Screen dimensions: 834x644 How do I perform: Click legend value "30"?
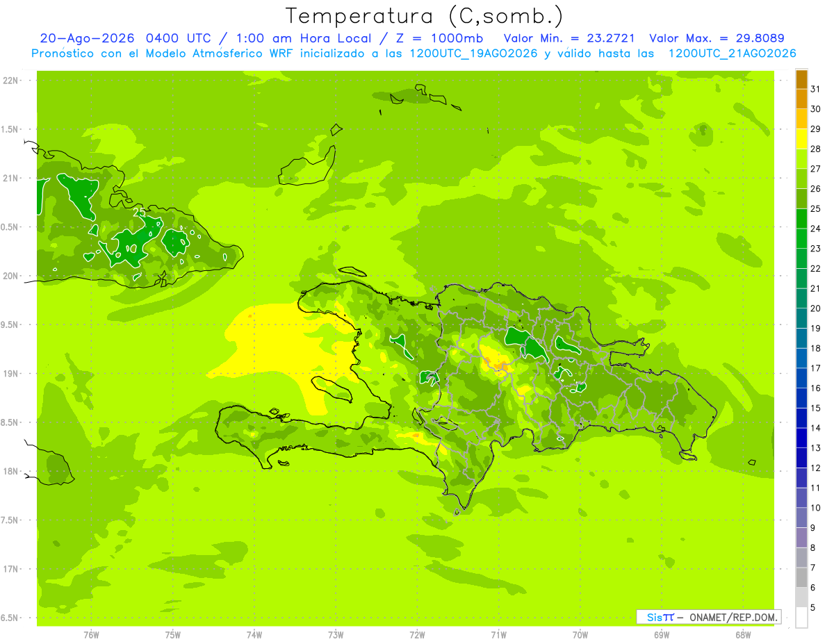[x=816, y=109]
